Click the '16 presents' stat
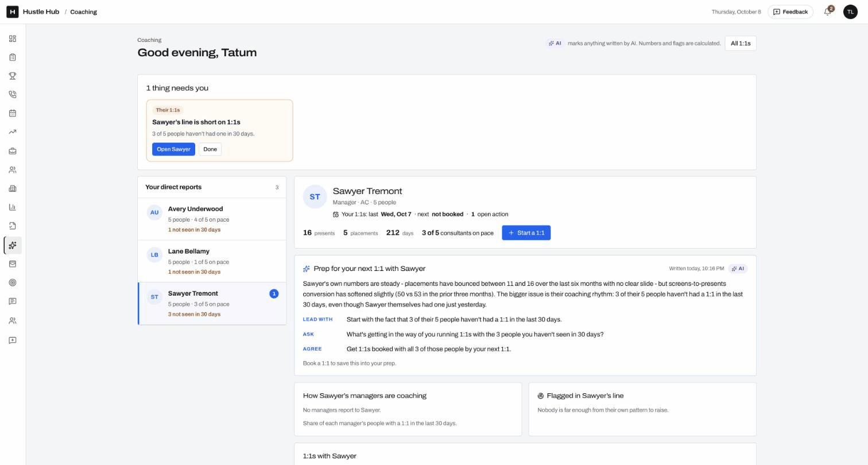Viewport: 868px width, 465px height. (319, 233)
